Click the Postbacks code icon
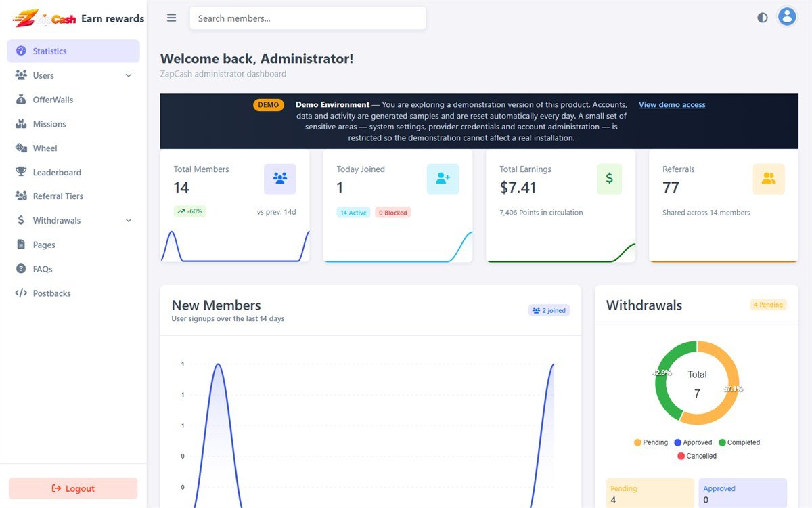Screen dimensions: 812x508 tap(21, 293)
